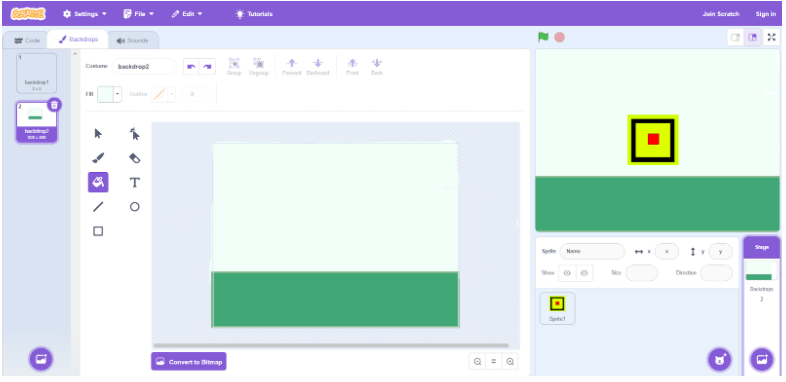The height and width of the screenshot is (382, 786).
Task: Select the Reshape tool
Action: [x=134, y=133]
